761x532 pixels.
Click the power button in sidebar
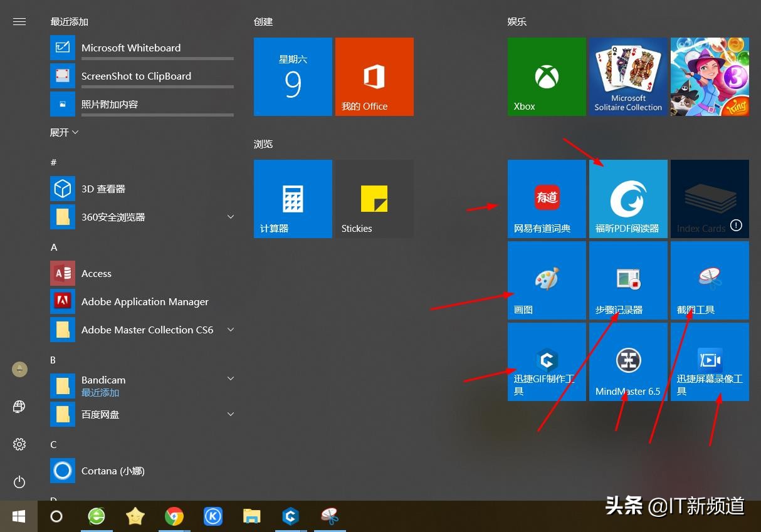pos(19,482)
